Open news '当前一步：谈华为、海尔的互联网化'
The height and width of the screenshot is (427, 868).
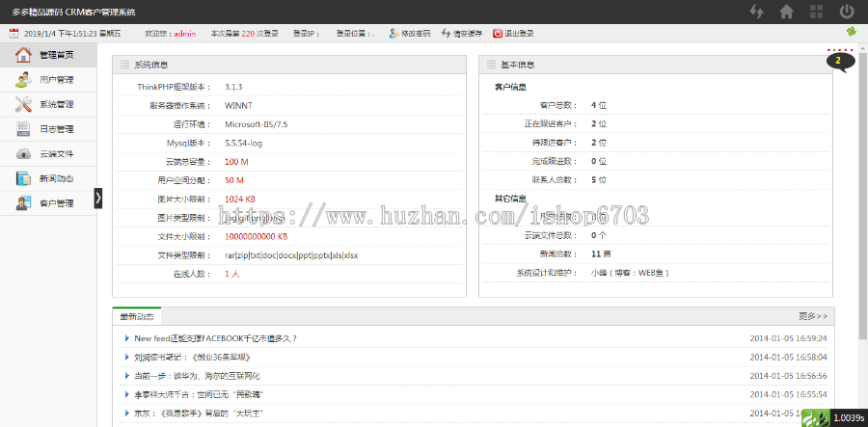tap(197, 376)
